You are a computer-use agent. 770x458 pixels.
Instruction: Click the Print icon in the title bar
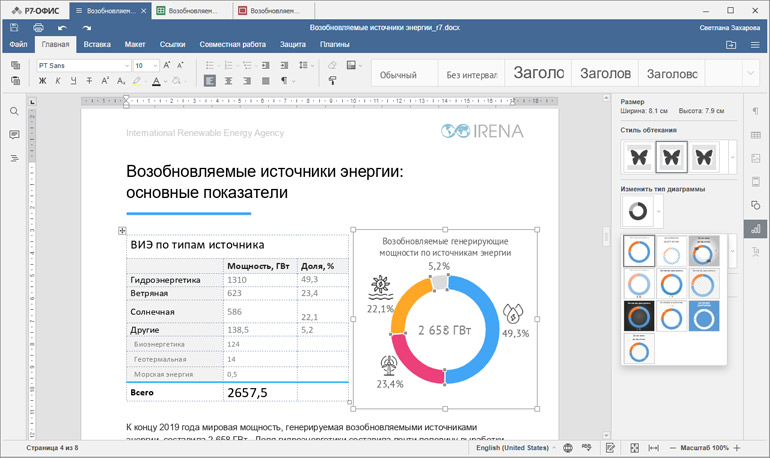[38, 29]
